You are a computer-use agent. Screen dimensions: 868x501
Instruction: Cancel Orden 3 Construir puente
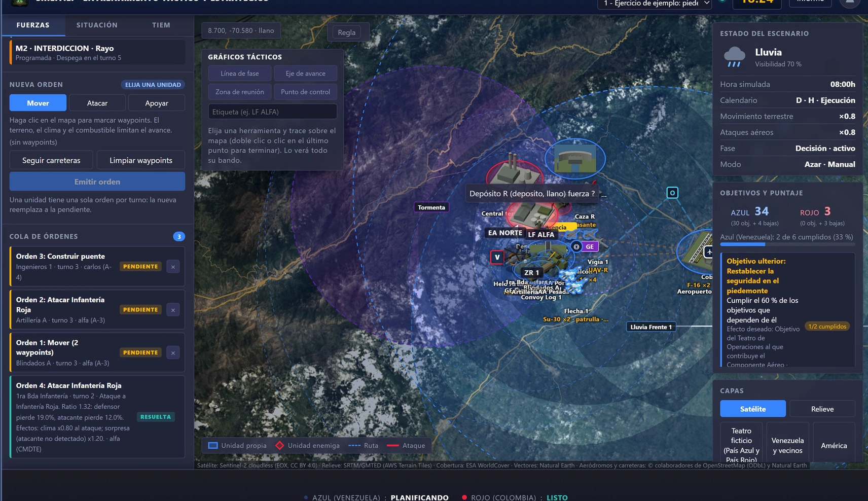173,267
